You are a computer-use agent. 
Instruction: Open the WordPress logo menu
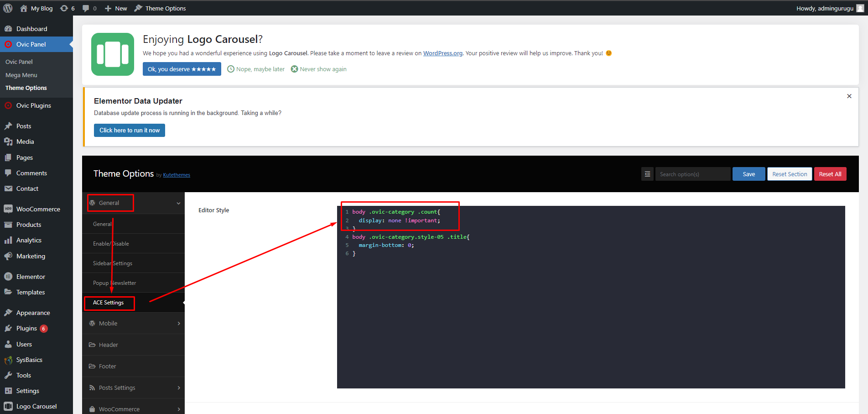click(x=8, y=8)
